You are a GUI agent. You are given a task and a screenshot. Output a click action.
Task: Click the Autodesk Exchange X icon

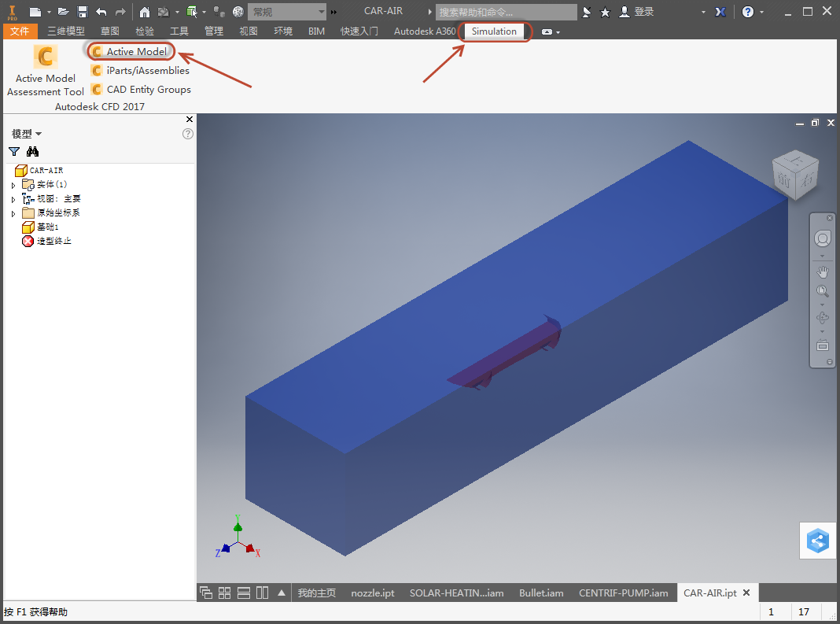[x=720, y=12]
